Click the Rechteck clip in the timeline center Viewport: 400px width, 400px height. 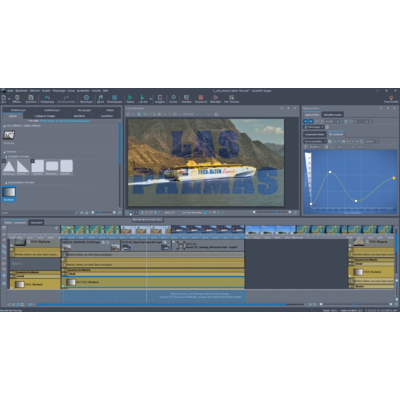click(153, 282)
